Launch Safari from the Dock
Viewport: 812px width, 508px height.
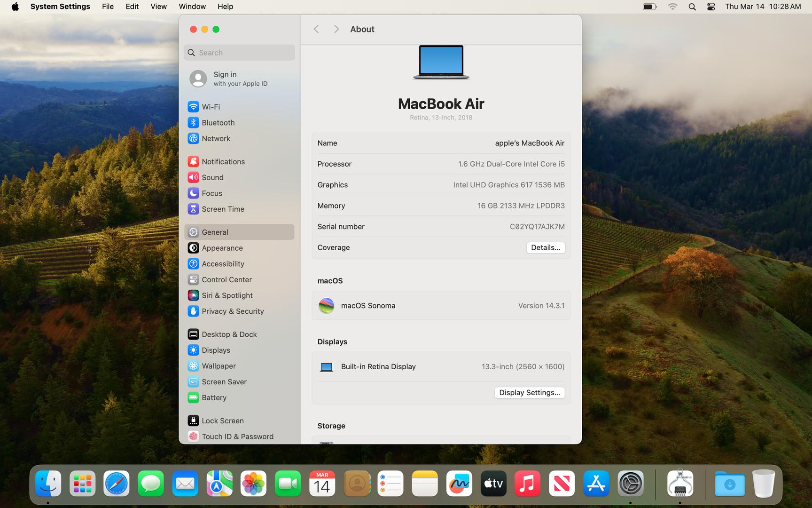point(117,484)
